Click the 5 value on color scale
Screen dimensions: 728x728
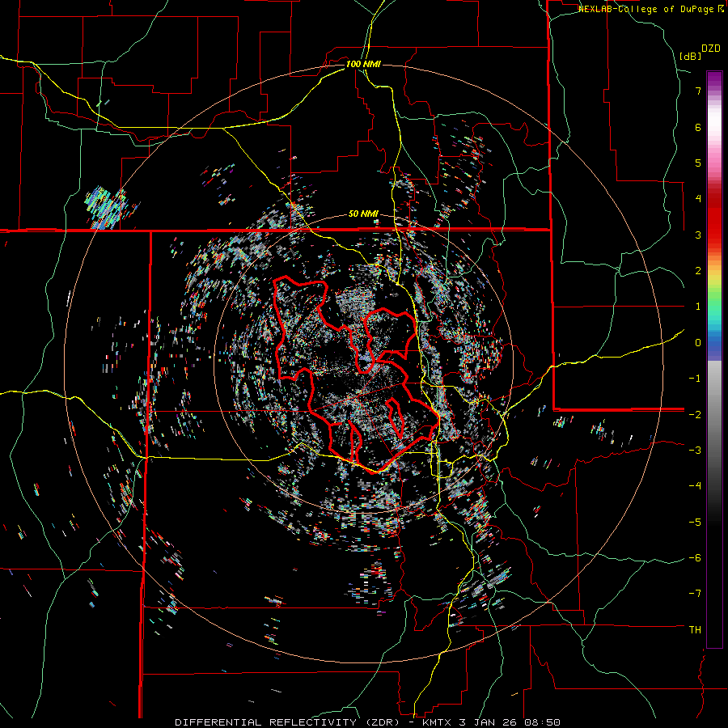pos(698,163)
